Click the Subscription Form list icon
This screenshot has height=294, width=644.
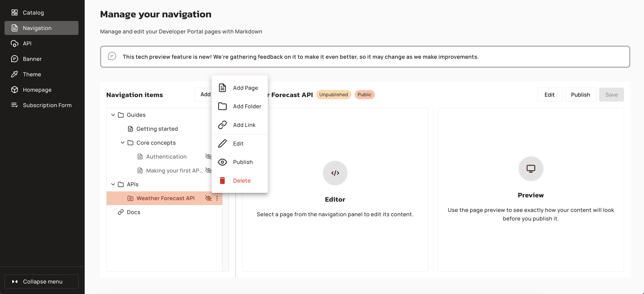(15, 105)
